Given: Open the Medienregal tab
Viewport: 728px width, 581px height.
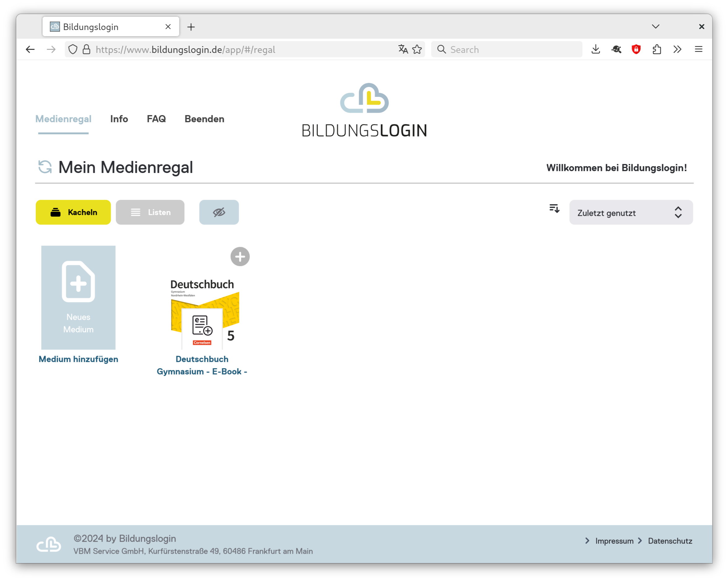Looking at the screenshot, I should pyautogui.click(x=63, y=119).
